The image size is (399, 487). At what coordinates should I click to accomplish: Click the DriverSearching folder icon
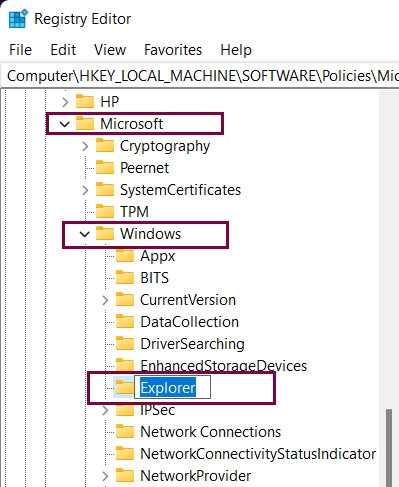point(125,343)
